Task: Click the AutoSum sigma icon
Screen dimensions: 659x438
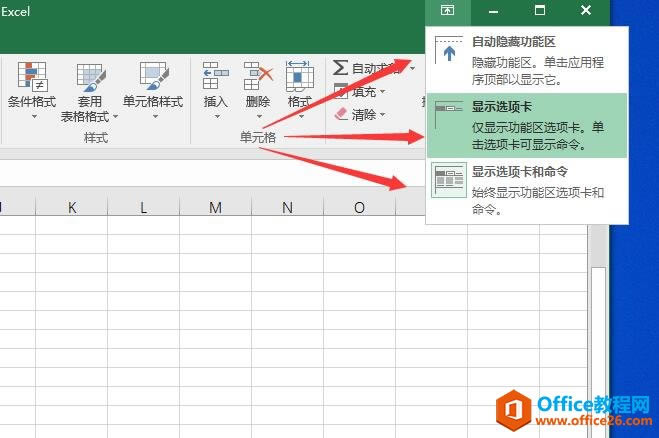Action: click(340, 68)
